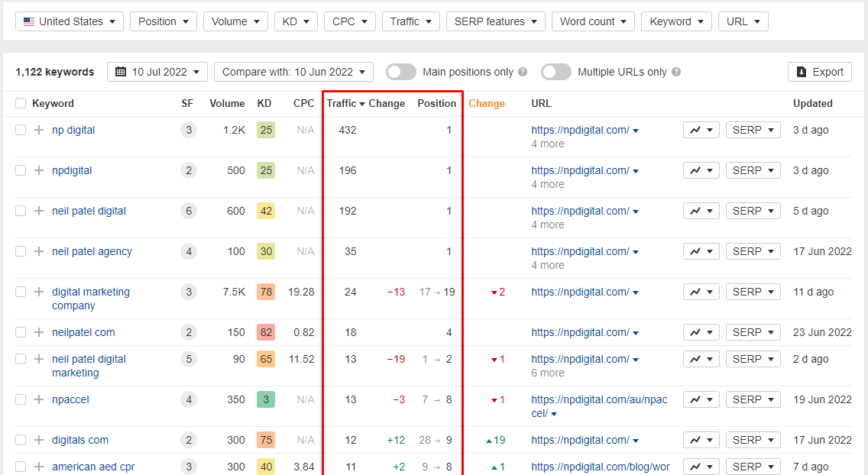Select checkbox for 'digital marketing company' row
Screen dimensions: 868x475
click(21, 292)
